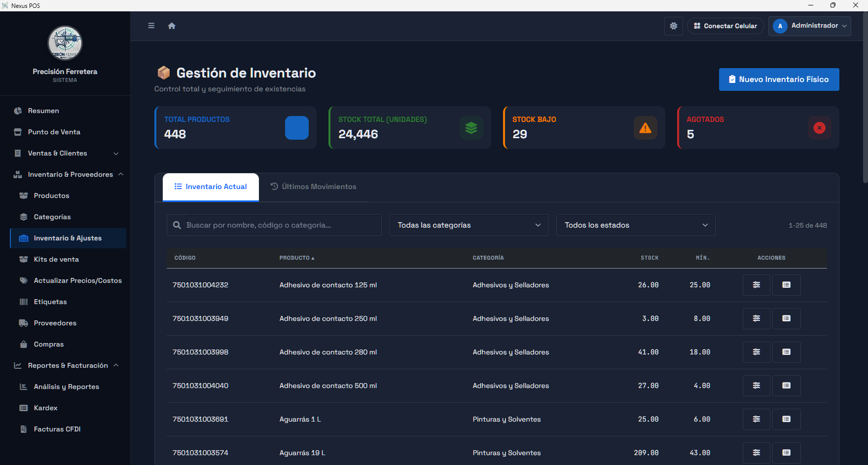Click the Inventario & Proveedores boxes icon

[x=18, y=174]
